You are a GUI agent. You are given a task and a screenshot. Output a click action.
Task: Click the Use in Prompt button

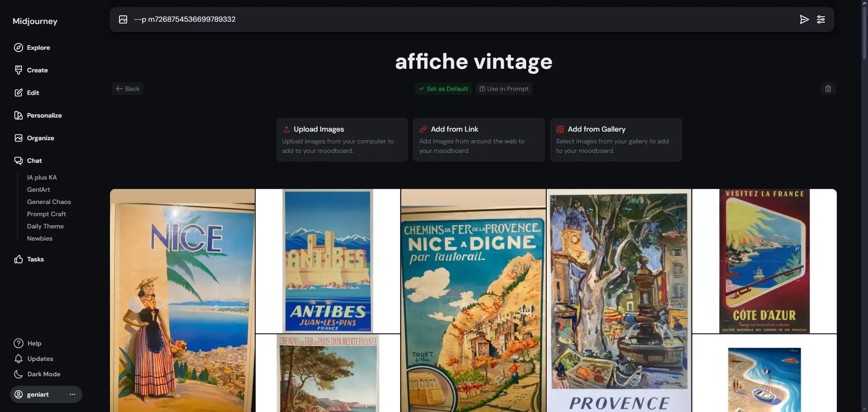(x=504, y=89)
